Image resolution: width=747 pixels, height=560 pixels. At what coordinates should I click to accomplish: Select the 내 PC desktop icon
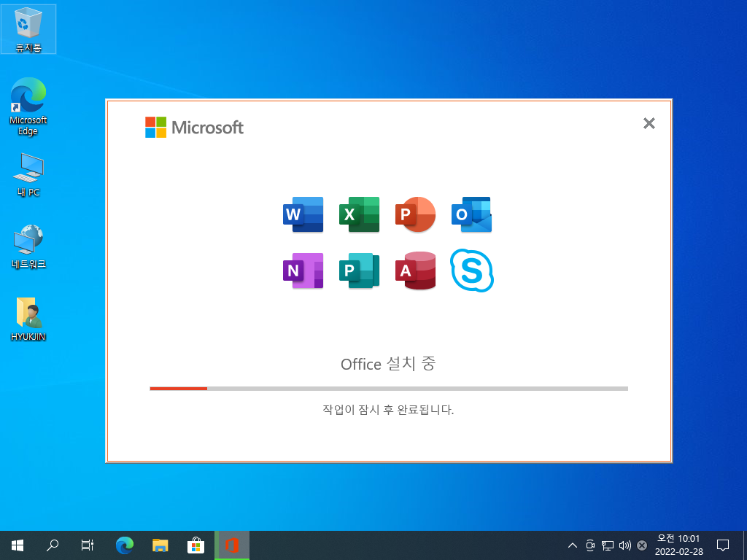point(28,175)
